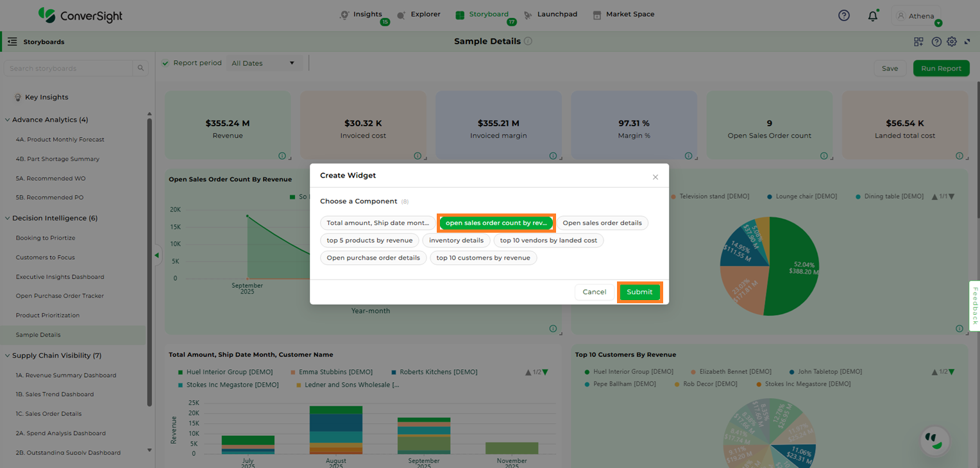This screenshot has width=980, height=468.
Task: Click the Search storyboards input field
Action: [x=69, y=69]
